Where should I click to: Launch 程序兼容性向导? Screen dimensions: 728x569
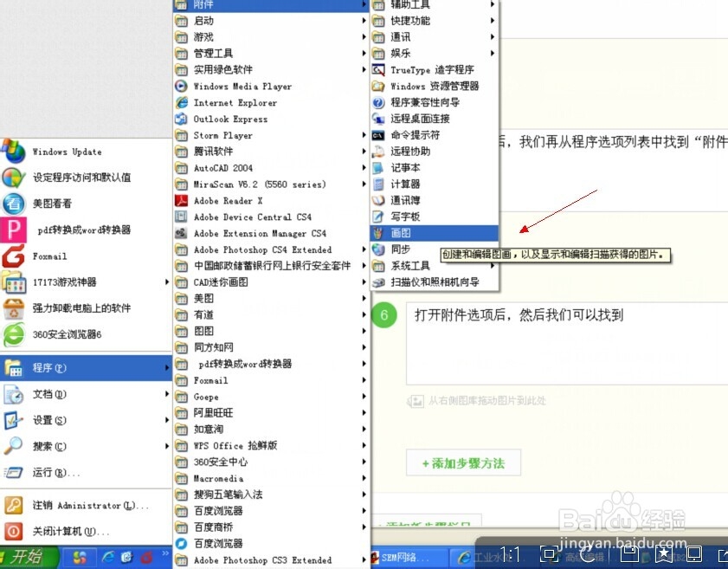(435, 102)
